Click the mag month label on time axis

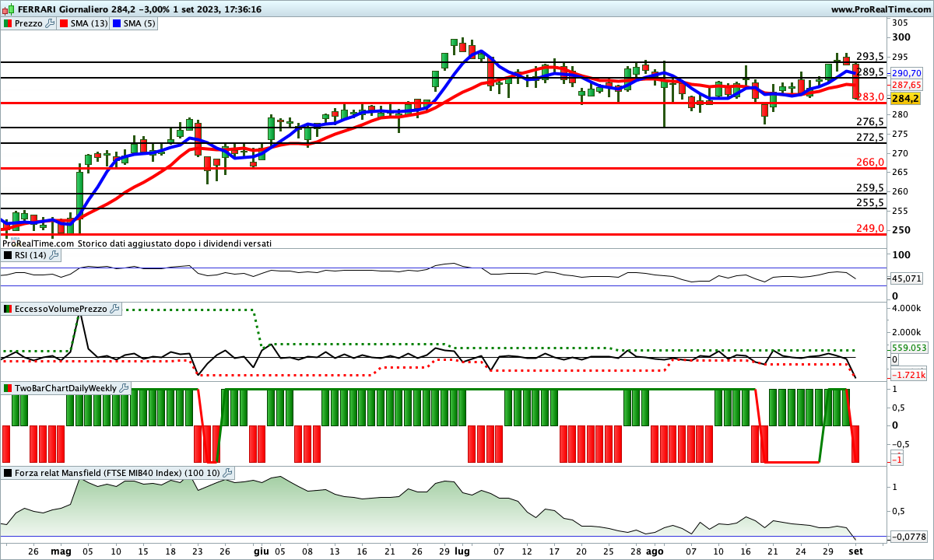point(61,551)
